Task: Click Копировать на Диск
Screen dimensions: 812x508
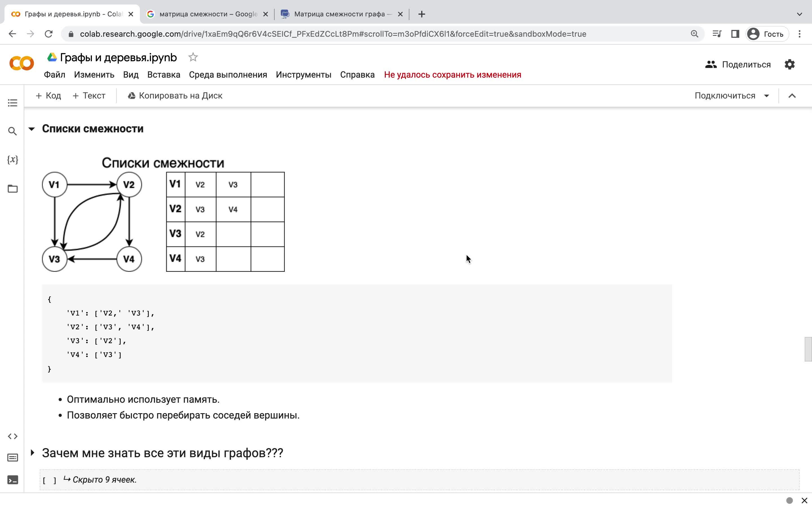Action: [x=175, y=96]
